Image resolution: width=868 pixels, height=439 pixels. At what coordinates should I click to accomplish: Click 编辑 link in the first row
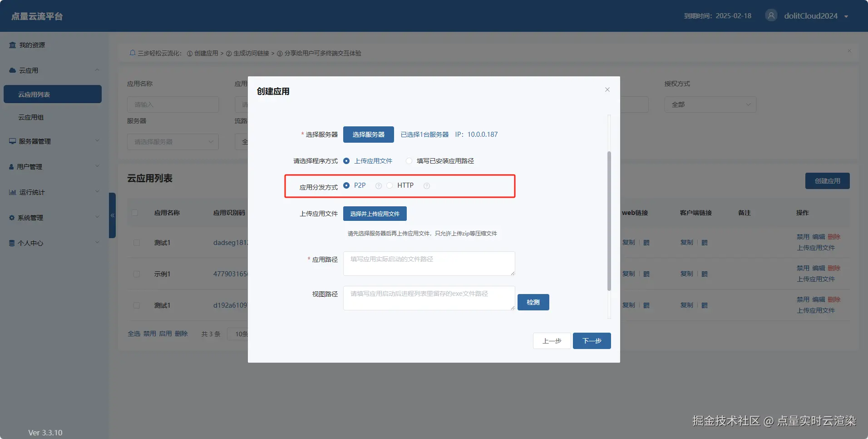(819, 237)
